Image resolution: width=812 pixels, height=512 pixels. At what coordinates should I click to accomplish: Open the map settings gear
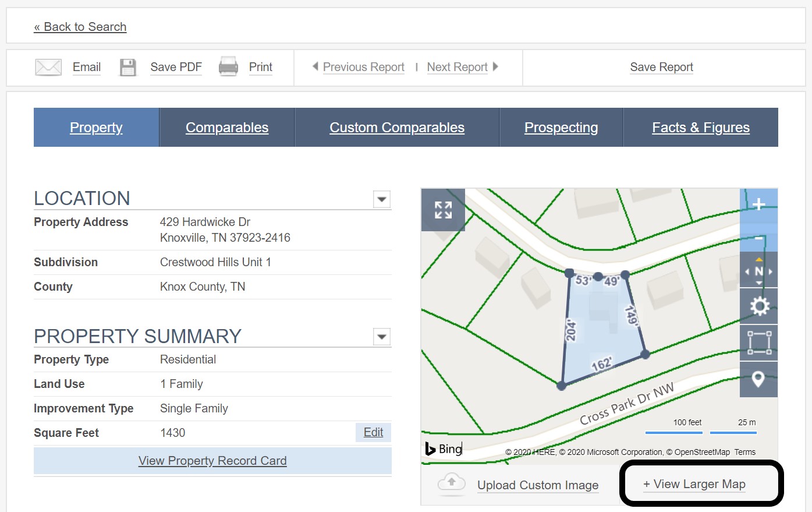point(758,305)
